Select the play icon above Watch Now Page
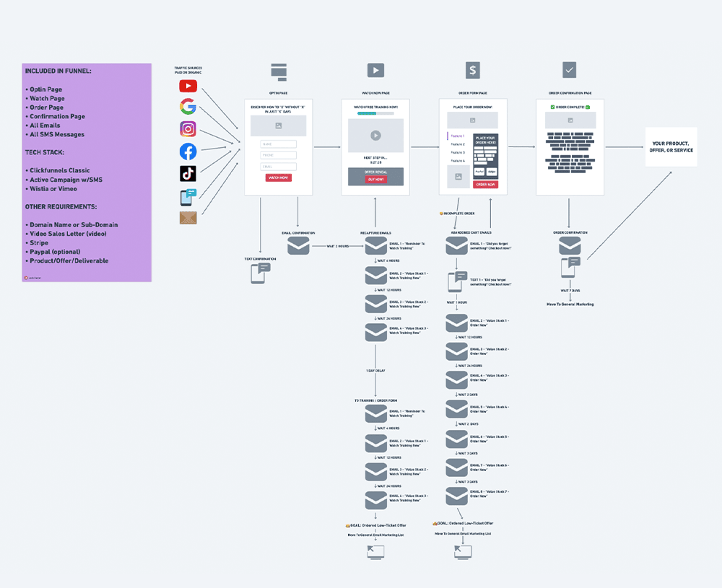The width and height of the screenshot is (722, 588). click(x=375, y=70)
